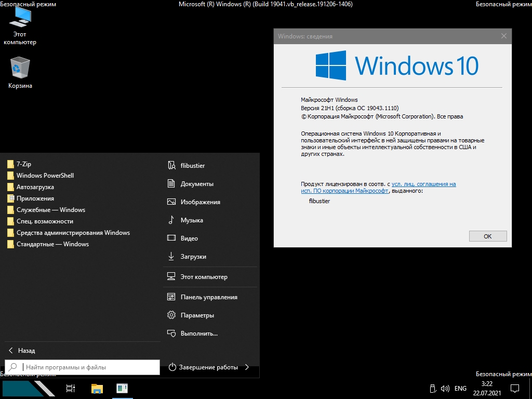Open 'Панель управления' from Start menu

(x=208, y=297)
